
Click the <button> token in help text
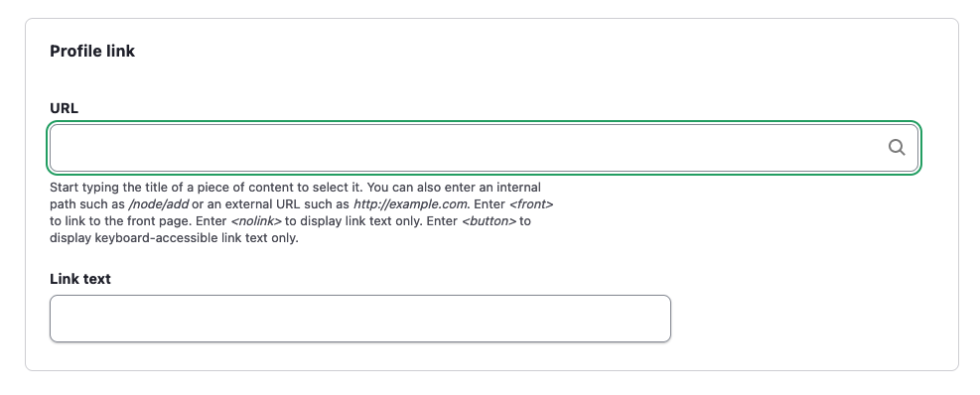click(x=489, y=221)
